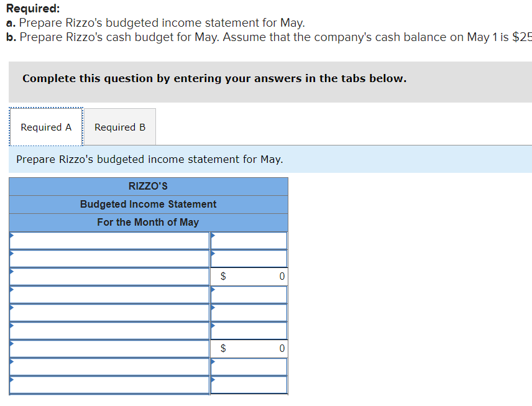Viewport: 532px width, 406px height.
Task: Select the first subtotal cell showing $0
Action: pyautogui.click(x=249, y=276)
